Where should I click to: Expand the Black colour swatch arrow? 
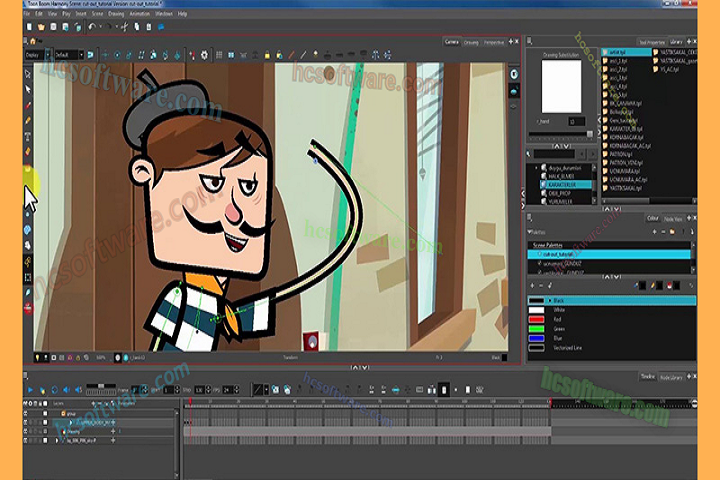click(x=550, y=300)
